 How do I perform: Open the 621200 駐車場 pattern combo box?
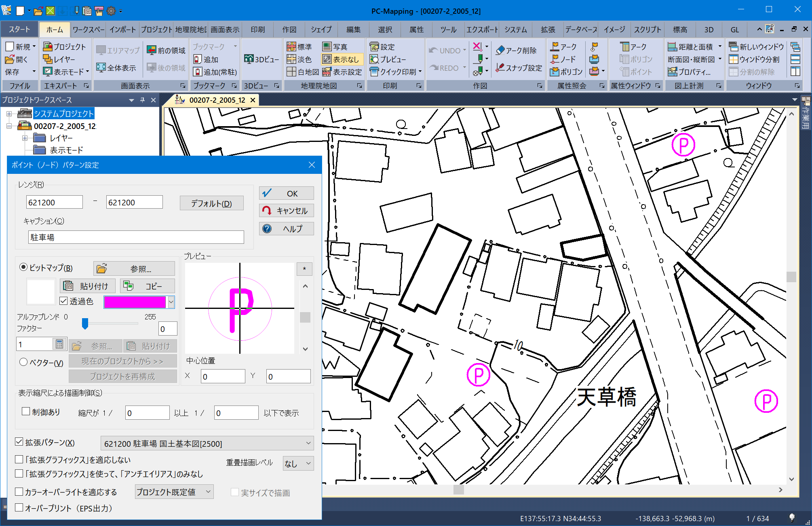(207, 443)
